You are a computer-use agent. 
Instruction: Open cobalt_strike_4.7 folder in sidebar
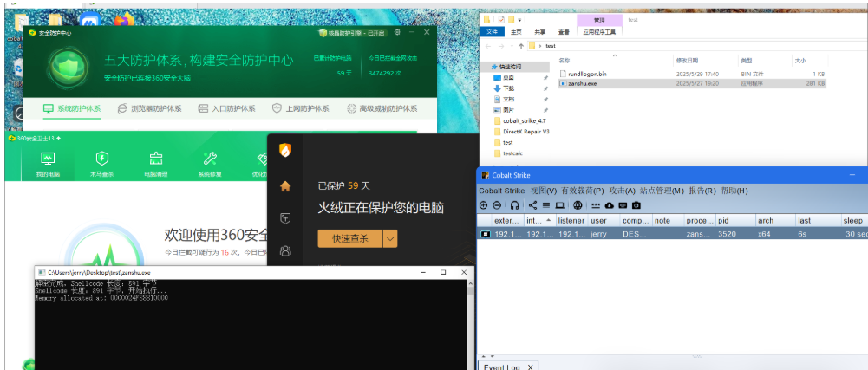pos(519,120)
